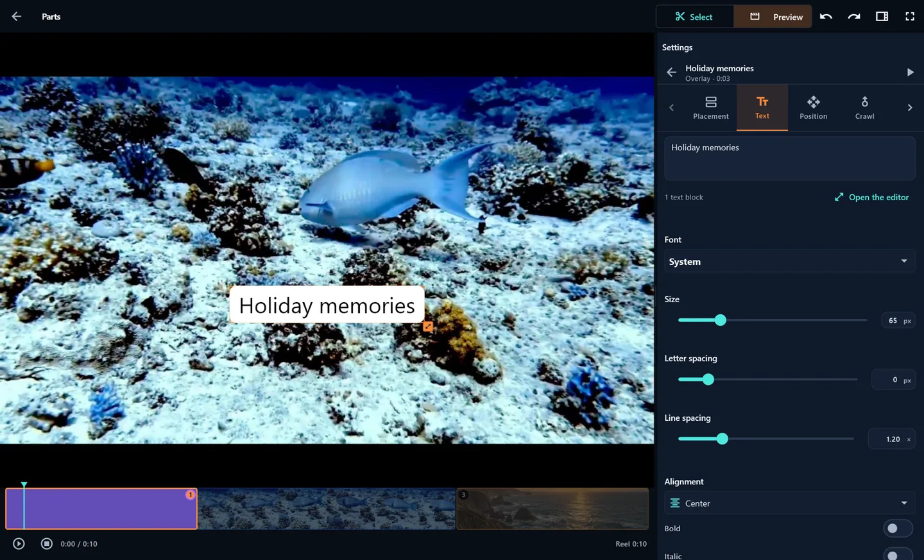Toggle the side panel layout icon

pyautogui.click(x=882, y=17)
